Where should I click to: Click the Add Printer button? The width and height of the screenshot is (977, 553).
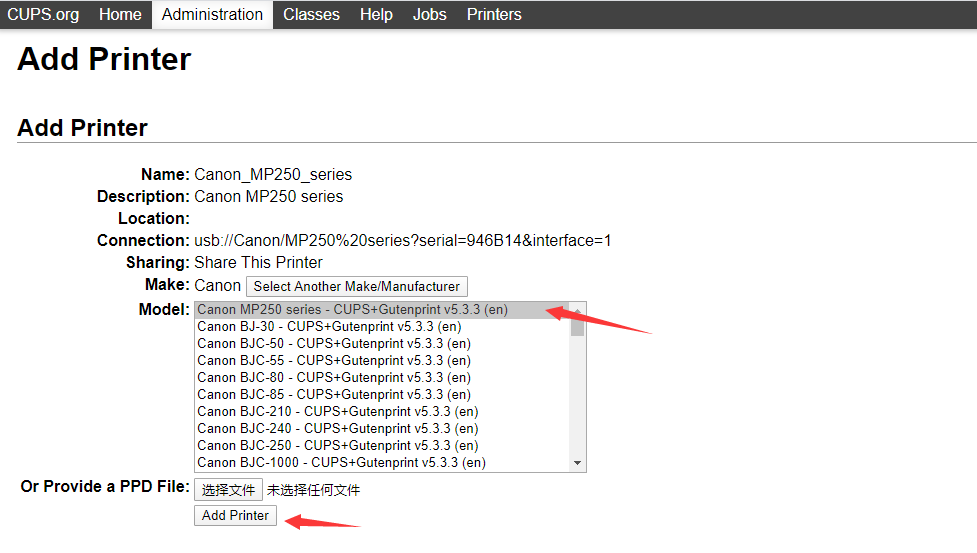tap(236, 516)
